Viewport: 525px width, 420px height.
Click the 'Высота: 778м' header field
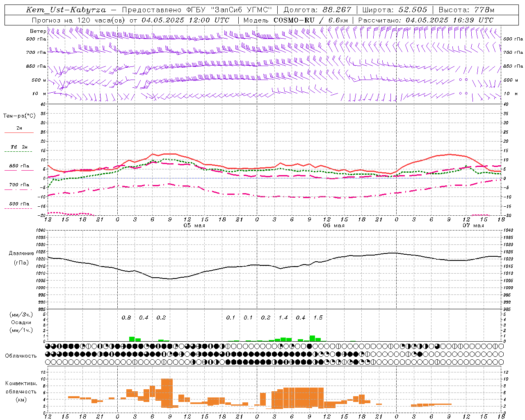click(466, 10)
